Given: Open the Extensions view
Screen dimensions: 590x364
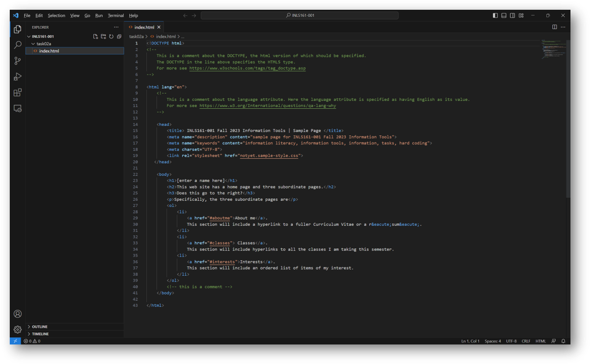Looking at the screenshot, I should (x=17, y=92).
